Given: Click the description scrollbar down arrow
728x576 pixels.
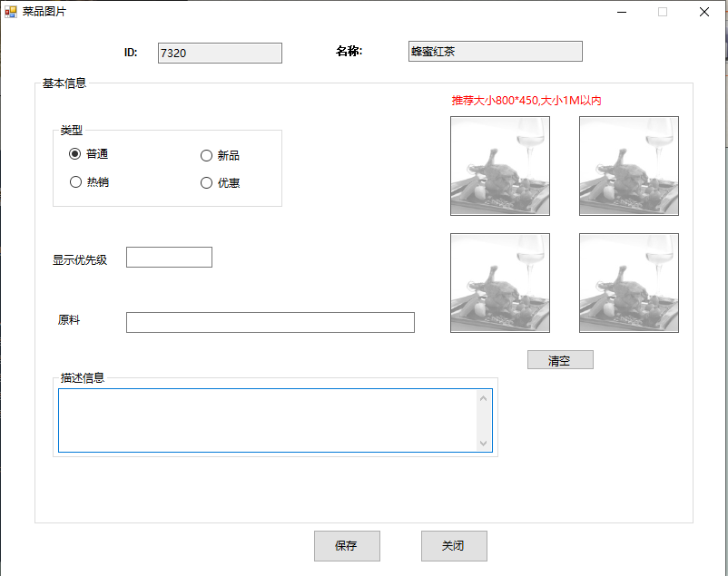Looking at the screenshot, I should pyautogui.click(x=483, y=443).
